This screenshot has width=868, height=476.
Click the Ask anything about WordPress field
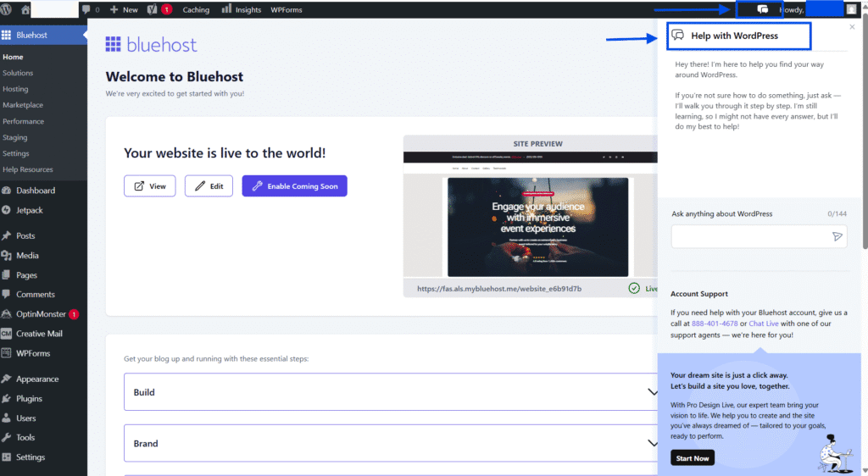pyautogui.click(x=759, y=236)
